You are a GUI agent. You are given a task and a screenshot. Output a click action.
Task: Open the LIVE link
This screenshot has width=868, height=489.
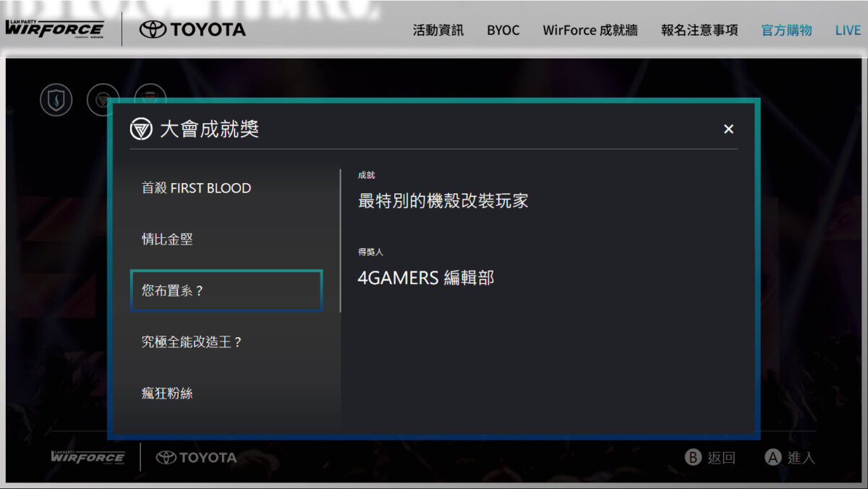tap(848, 30)
